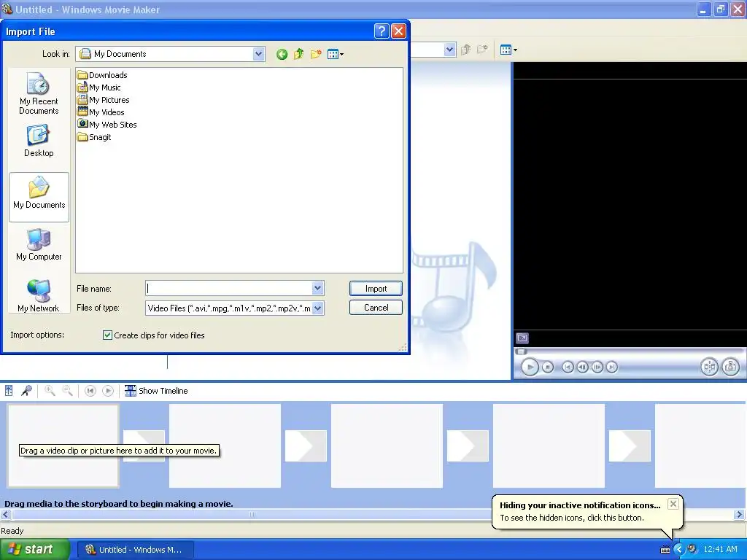The width and height of the screenshot is (747, 560).
Task: Expand the Files of type dropdown
Action: [x=317, y=308]
